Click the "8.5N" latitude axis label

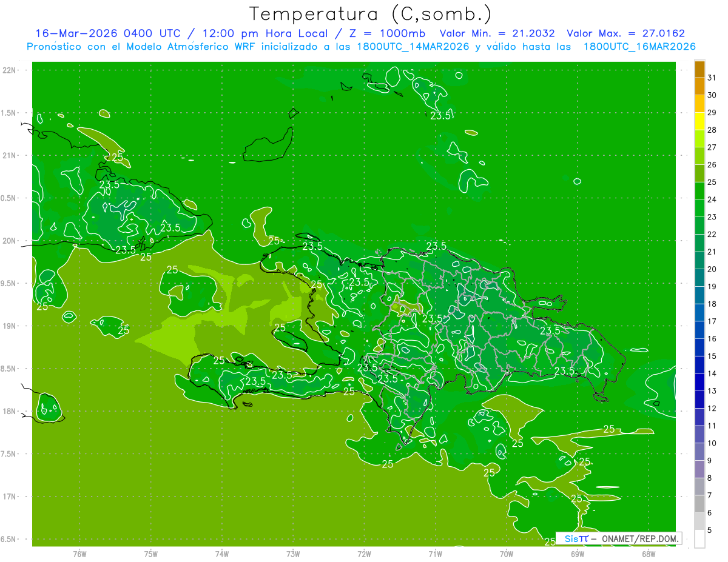[8, 369]
